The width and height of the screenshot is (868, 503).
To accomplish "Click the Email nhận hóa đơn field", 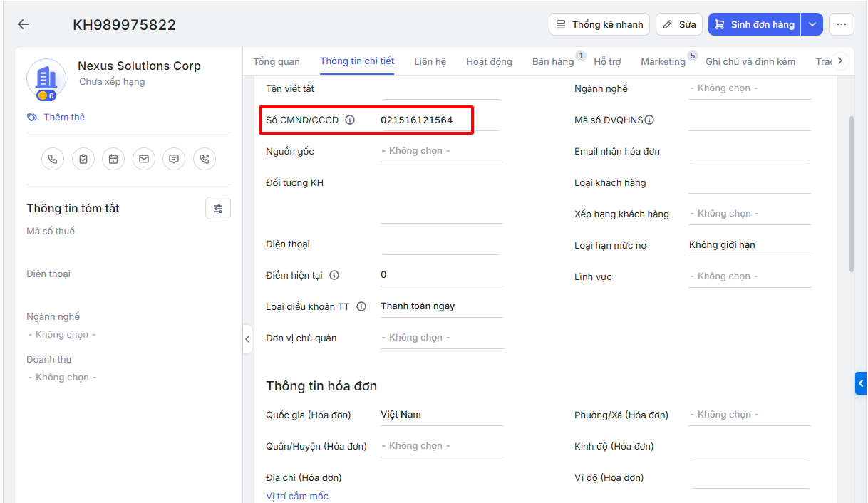I will 750,152.
